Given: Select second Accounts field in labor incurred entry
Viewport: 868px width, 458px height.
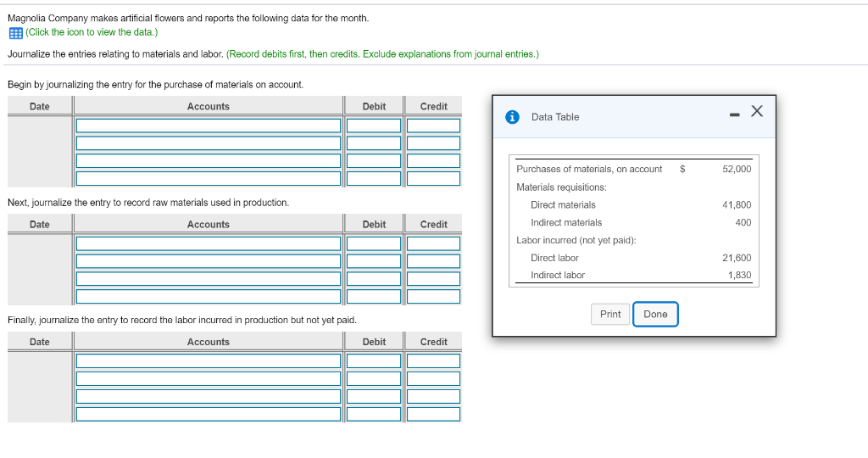Looking at the screenshot, I should tap(209, 379).
